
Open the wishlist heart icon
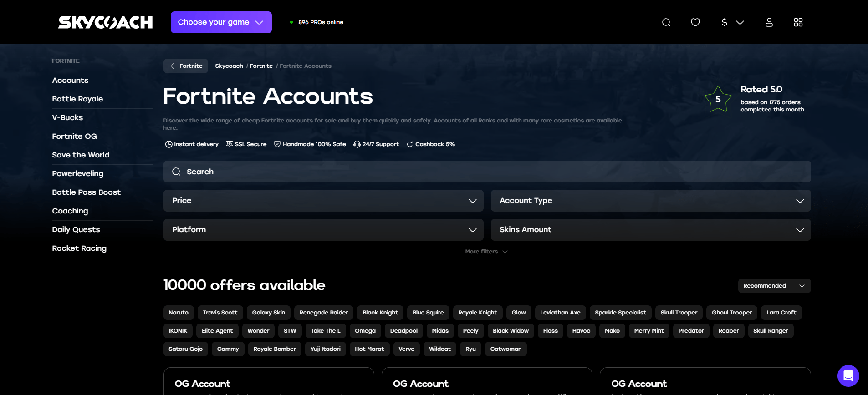pos(695,22)
